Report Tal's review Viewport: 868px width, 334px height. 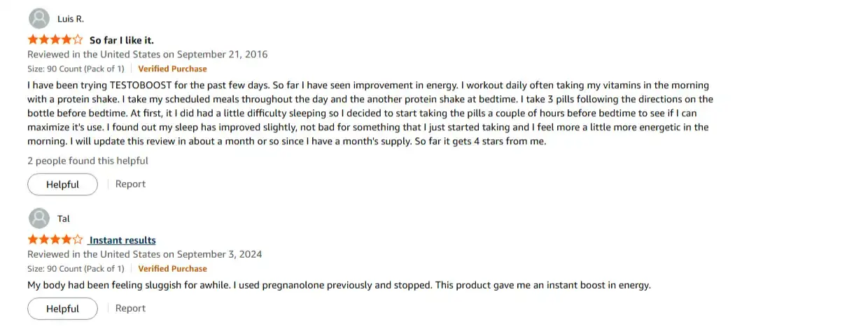click(x=130, y=308)
